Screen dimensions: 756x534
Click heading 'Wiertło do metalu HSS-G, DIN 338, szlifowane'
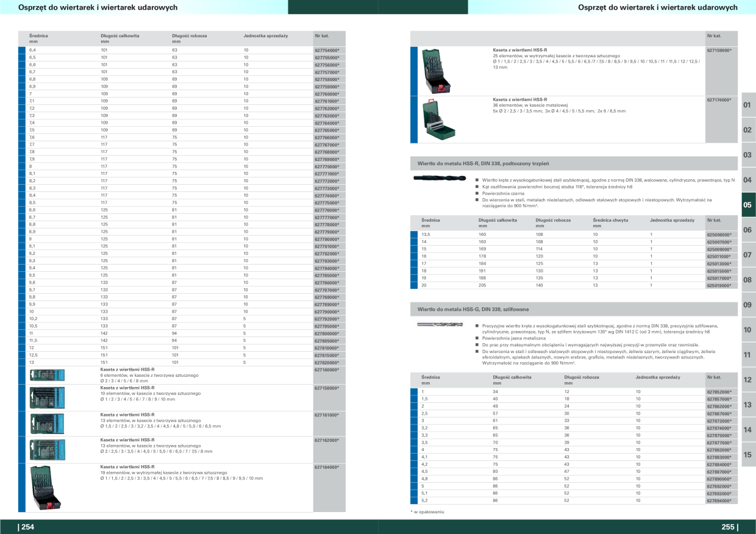pos(473,310)
